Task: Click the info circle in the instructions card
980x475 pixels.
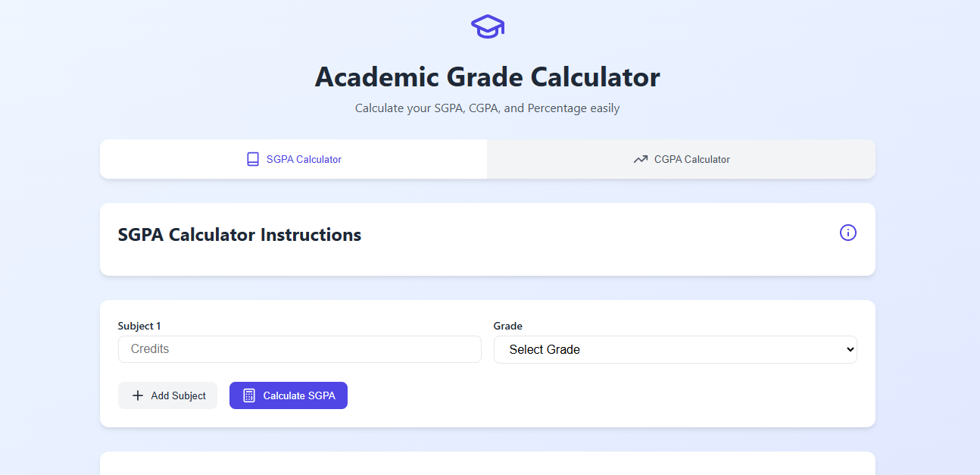Action: click(x=847, y=233)
